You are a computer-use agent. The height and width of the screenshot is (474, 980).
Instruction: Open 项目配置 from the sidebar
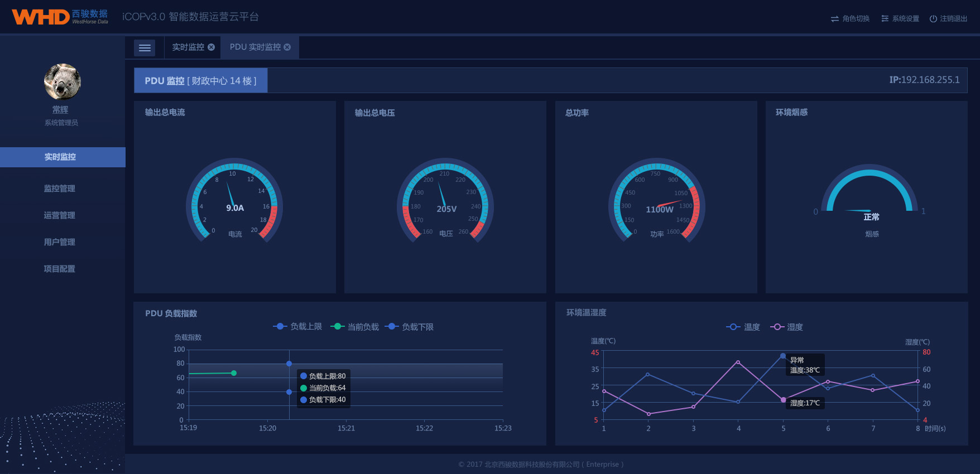pyautogui.click(x=60, y=269)
